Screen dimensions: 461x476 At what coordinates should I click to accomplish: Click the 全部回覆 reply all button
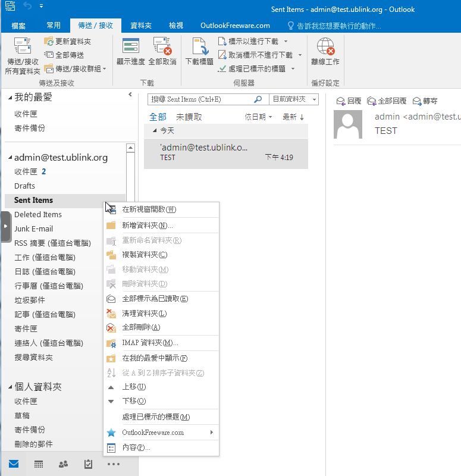point(387,101)
